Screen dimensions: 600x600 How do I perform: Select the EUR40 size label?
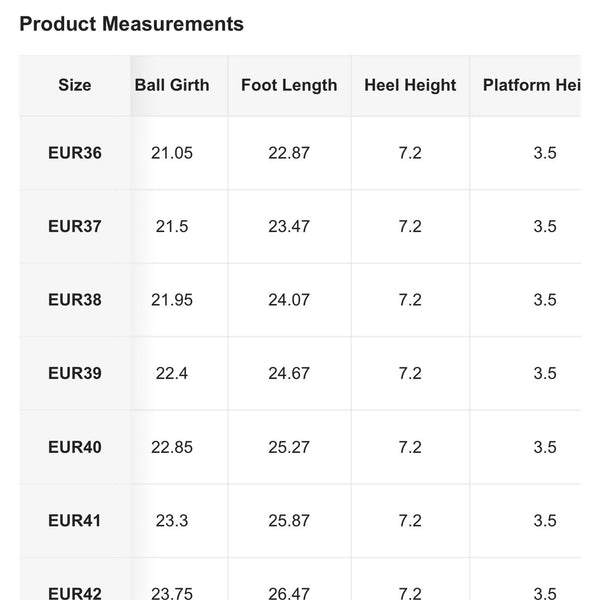point(75,447)
